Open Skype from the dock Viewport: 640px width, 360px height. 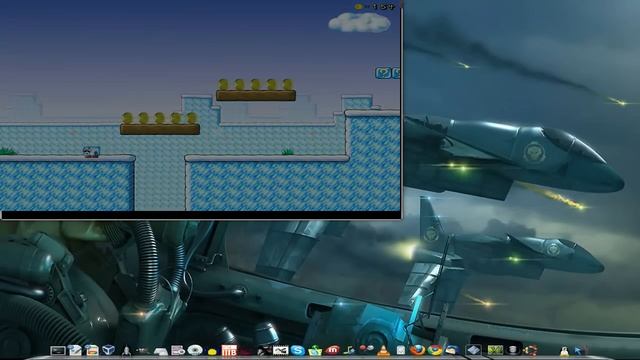[x=298, y=350]
